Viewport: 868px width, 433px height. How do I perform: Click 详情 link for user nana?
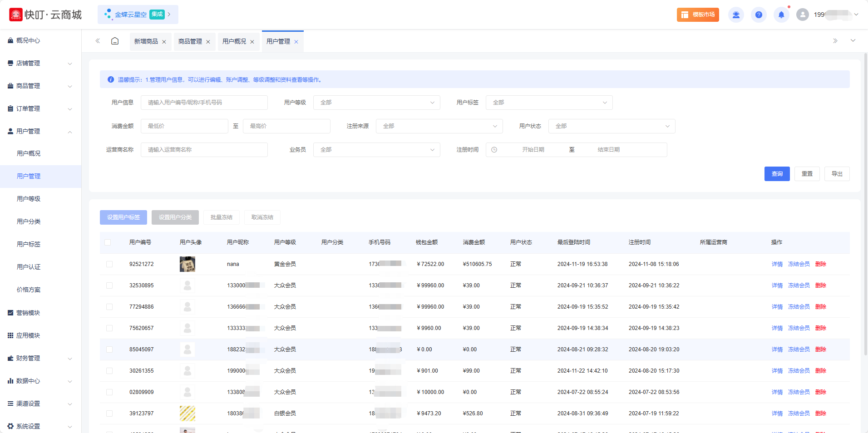pyautogui.click(x=777, y=264)
